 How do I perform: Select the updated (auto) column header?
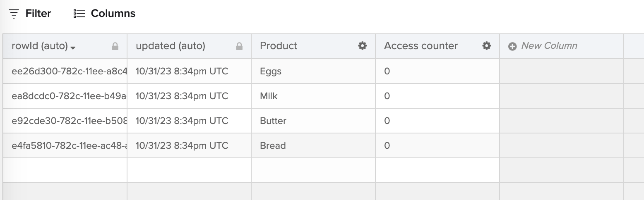click(171, 46)
